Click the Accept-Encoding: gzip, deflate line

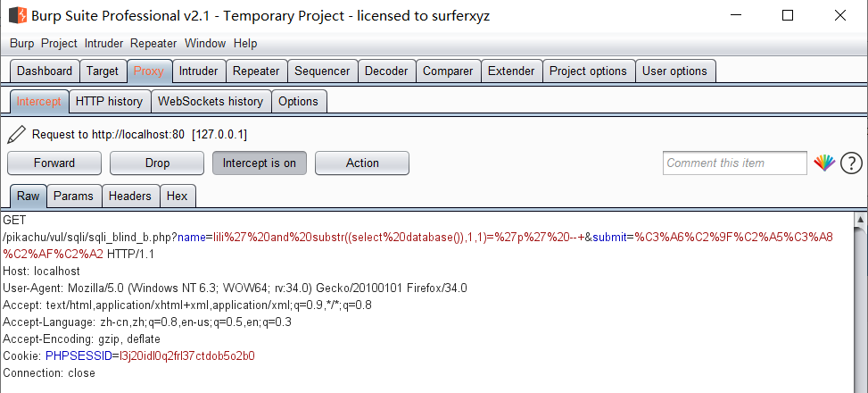[x=82, y=339]
